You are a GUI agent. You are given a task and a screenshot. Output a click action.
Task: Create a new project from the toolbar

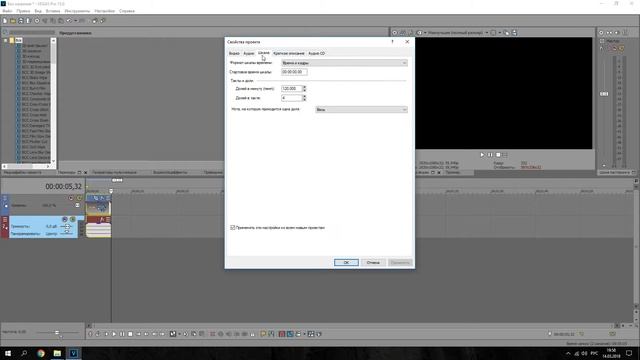[5, 21]
